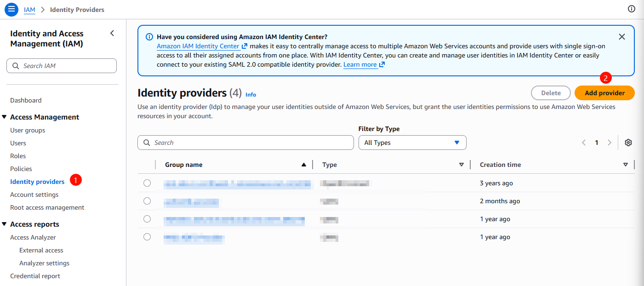Dismiss the IAM Identity Center banner
This screenshot has width=644, height=286.
click(x=622, y=37)
